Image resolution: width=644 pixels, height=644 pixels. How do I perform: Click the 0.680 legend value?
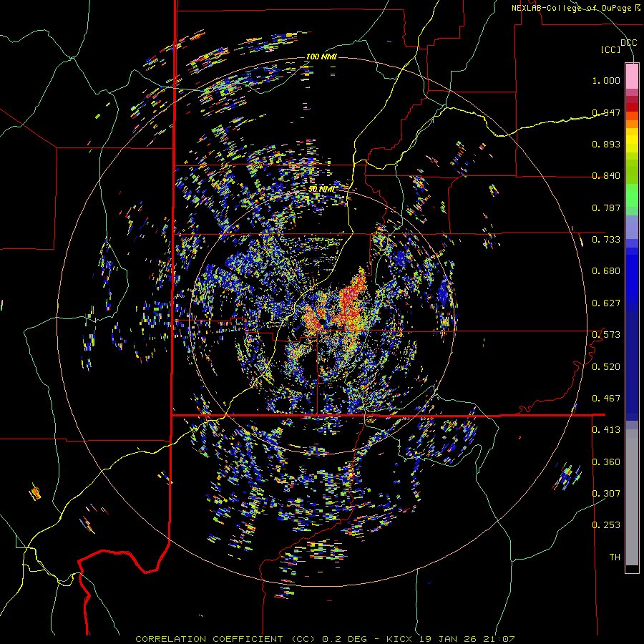click(606, 271)
